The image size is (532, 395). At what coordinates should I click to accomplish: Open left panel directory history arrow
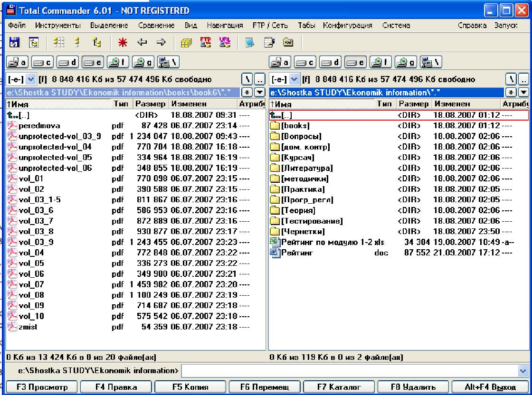pyautogui.click(x=259, y=92)
